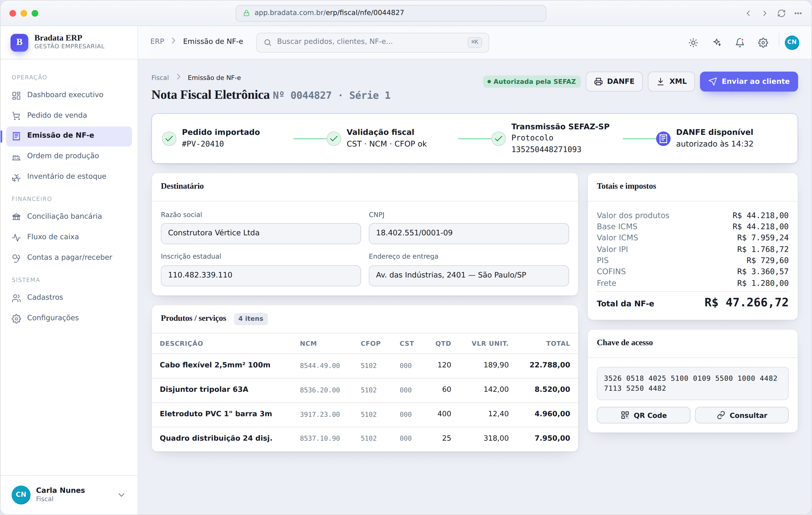
Task: Download the XML file
Action: pos(671,81)
